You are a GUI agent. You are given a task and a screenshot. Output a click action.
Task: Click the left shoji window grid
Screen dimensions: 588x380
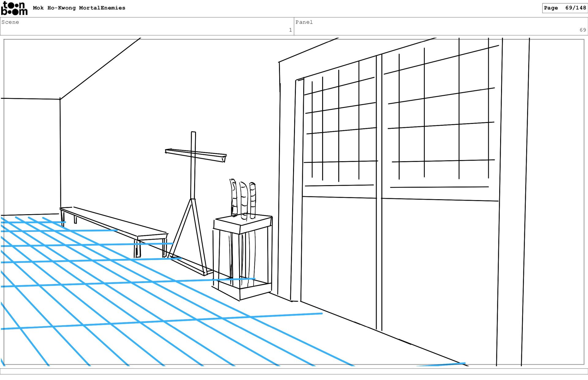pos(340,129)
